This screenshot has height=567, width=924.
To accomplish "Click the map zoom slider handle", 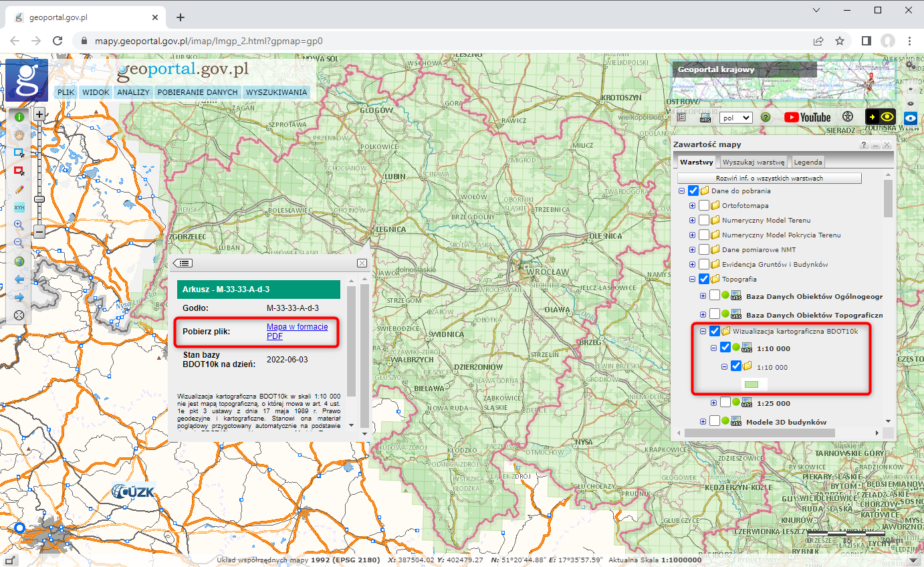I will [39, 199].
